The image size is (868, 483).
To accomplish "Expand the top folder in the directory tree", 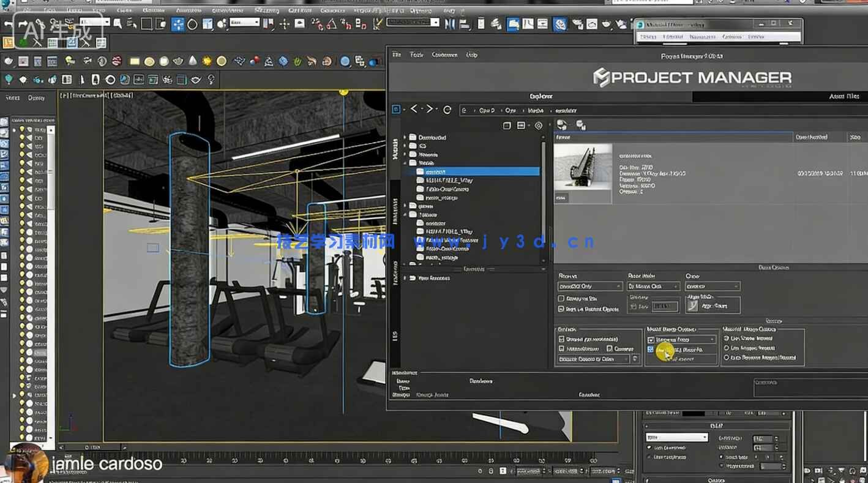I will pyautogui.click(x=405, y=137).
